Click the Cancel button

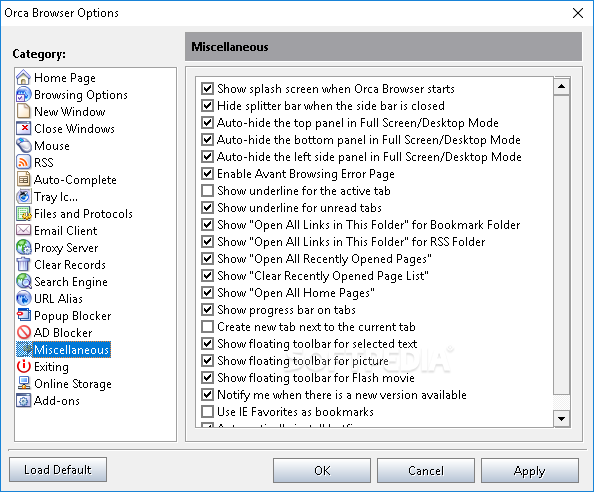coord(426,470)
